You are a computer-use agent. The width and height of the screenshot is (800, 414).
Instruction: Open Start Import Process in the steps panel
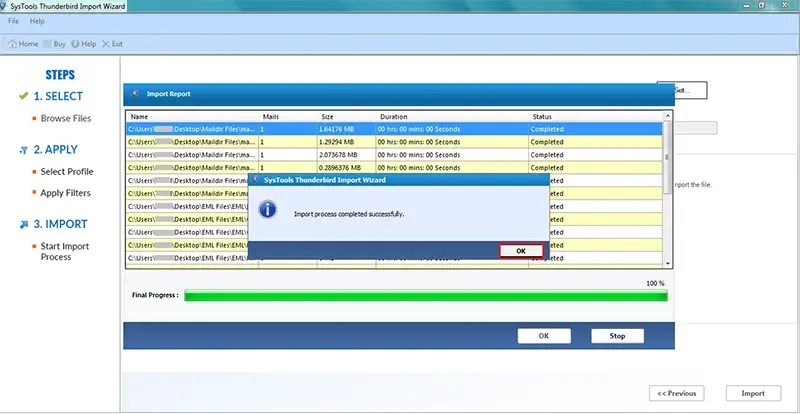click(65, 252)
